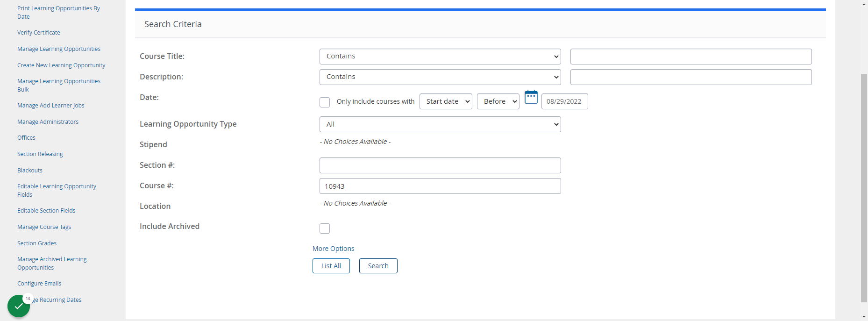Open the Offices link
This screenshot has height=321, width=868.
pos(26,138)
